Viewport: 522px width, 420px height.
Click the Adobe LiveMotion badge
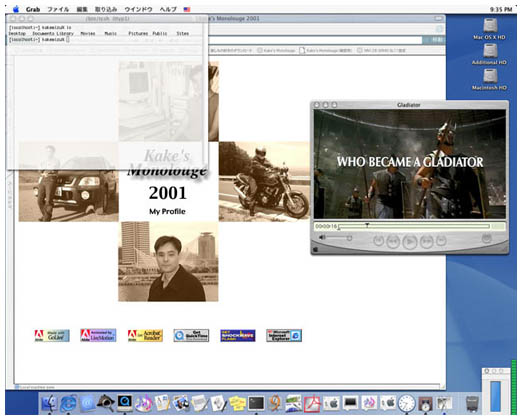(98, 335)
